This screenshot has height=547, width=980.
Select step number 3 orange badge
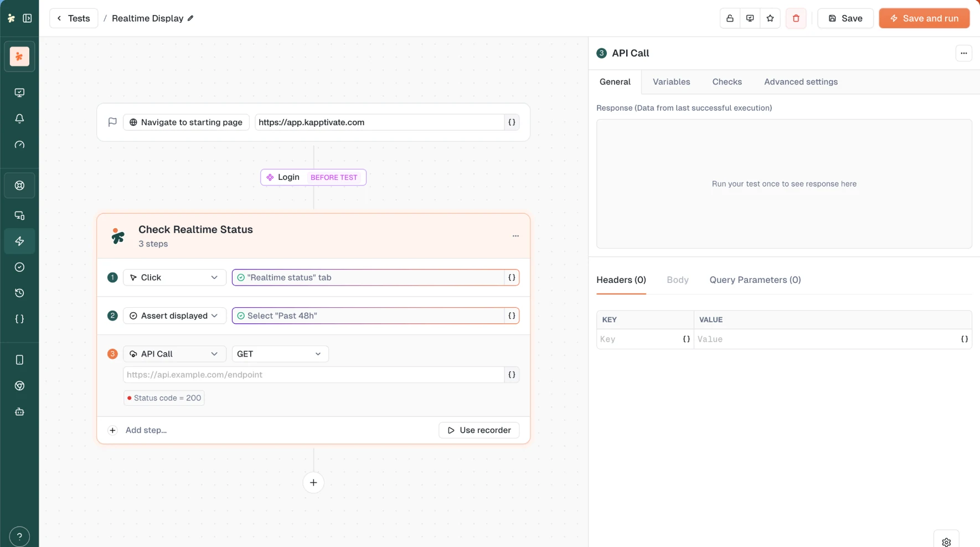[x=112, y=354]
